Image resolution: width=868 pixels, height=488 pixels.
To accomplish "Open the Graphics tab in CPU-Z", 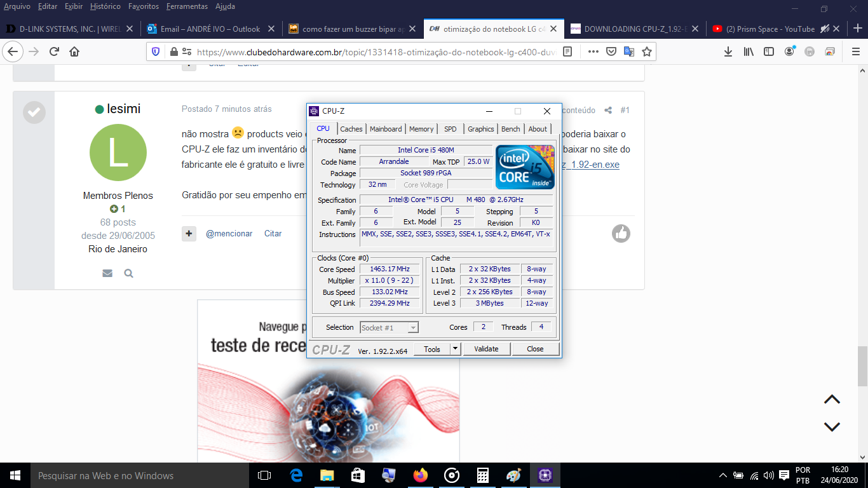I will [x=481, y=129].
